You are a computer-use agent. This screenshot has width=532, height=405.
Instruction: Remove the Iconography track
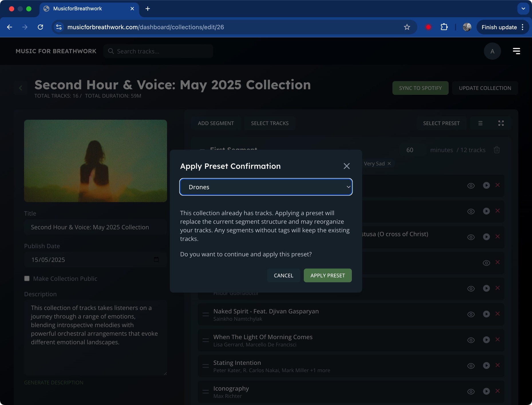point(498,391)
